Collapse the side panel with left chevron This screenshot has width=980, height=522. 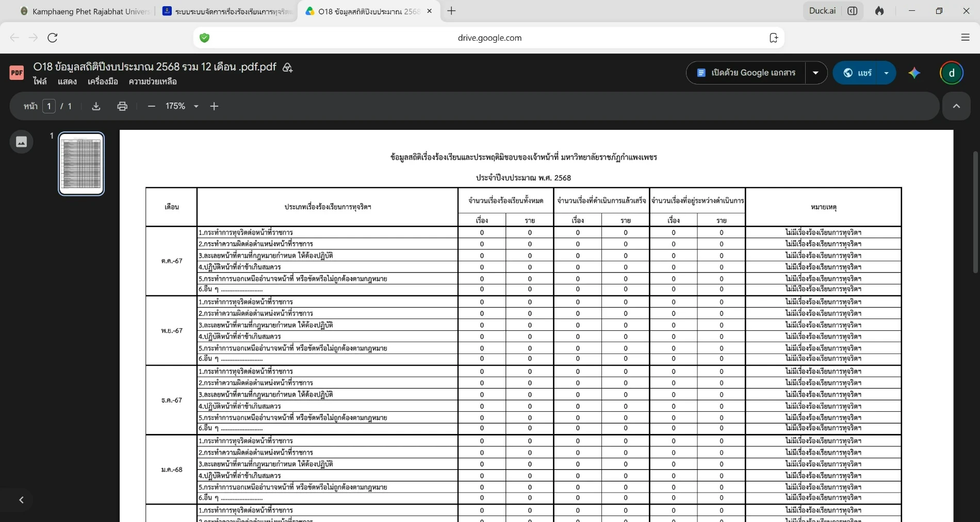coord(21,500)
